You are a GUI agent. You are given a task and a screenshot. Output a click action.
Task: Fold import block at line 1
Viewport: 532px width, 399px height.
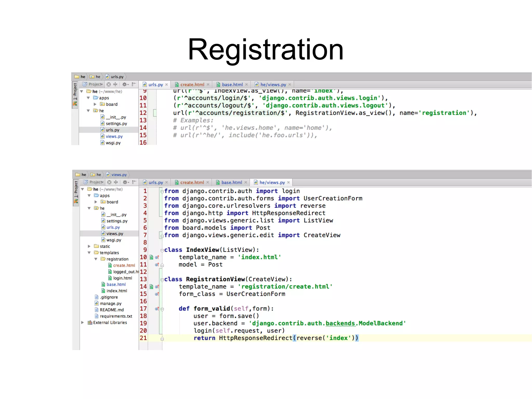point(162,192)
